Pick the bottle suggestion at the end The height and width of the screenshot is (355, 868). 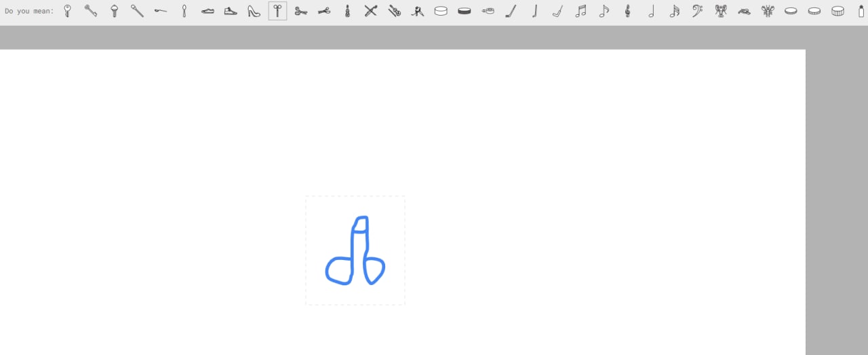click(861, 11)
